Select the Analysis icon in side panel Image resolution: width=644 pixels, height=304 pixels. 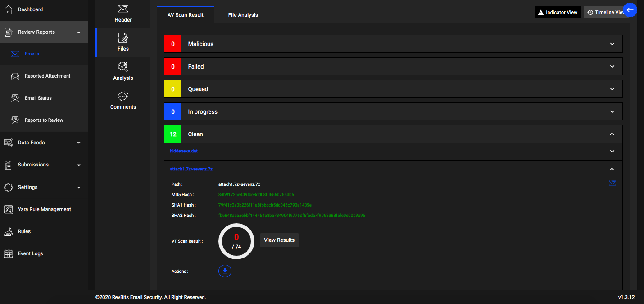(123, 67)
